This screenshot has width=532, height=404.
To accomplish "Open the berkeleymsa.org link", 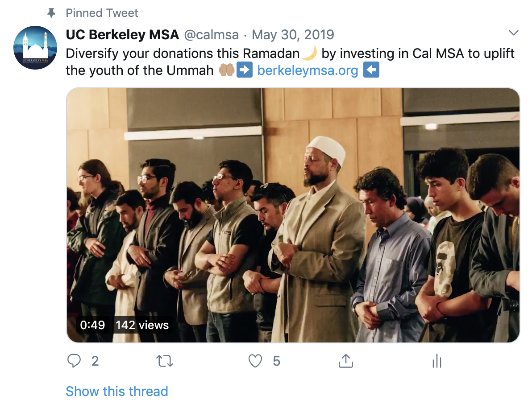I will (x=308, y=70).
